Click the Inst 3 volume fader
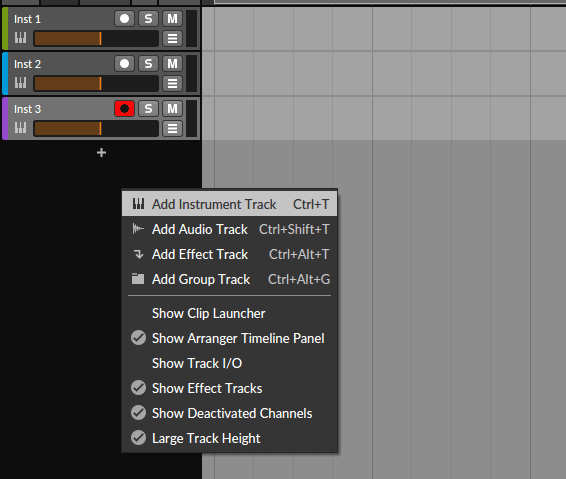 tap(96, 129)
